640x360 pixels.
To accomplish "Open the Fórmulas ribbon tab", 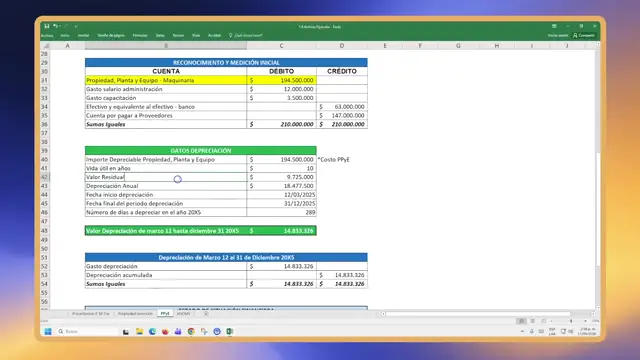I will coord(140,36).
